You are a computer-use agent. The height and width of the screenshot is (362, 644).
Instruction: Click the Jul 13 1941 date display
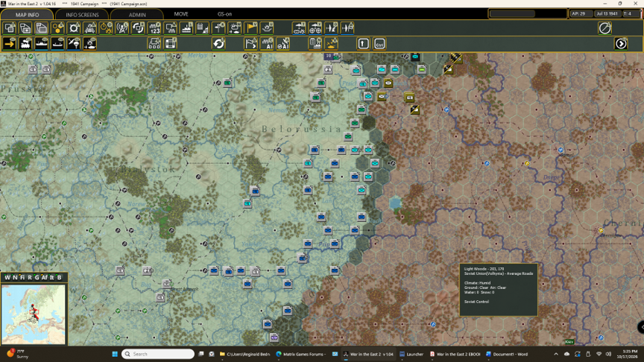(607, 13)
